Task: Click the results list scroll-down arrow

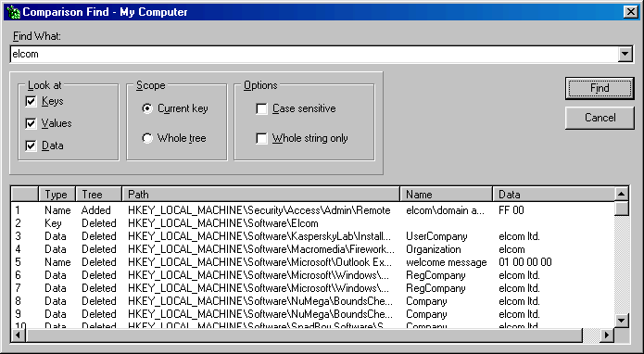Action: point(622,320)
